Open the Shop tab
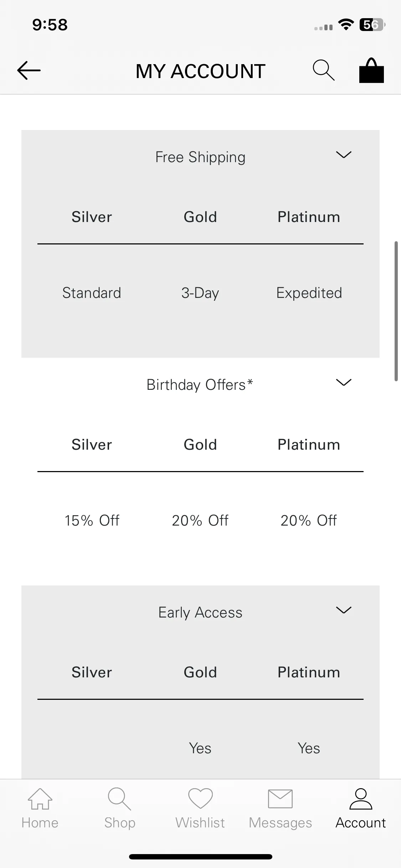The height and width of the screenshot is (868, 401). [x=120, y=809]
